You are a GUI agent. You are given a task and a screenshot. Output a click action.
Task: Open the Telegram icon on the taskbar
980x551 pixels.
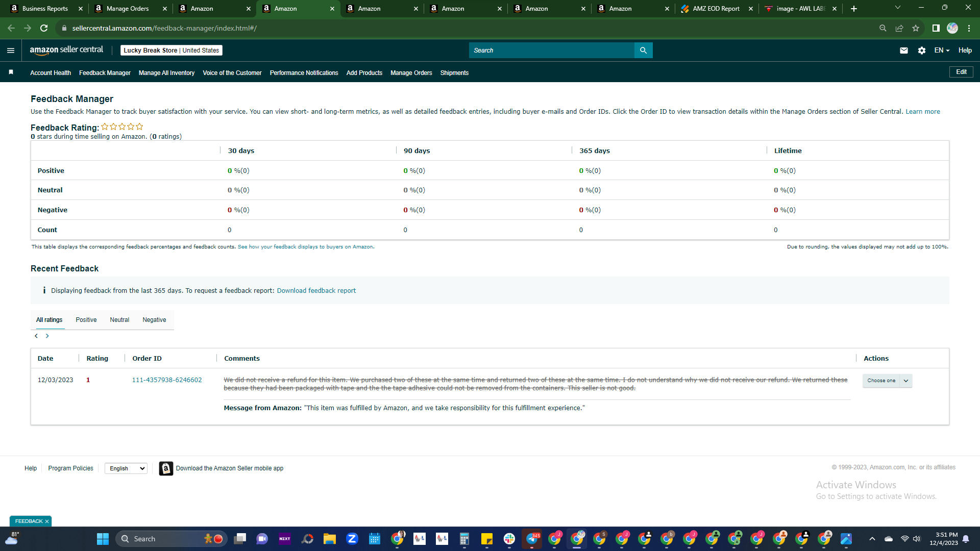(x=532, y=539)
